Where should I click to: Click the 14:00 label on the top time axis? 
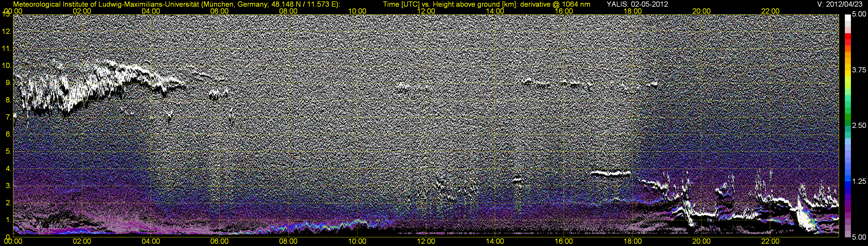(495, 11)
